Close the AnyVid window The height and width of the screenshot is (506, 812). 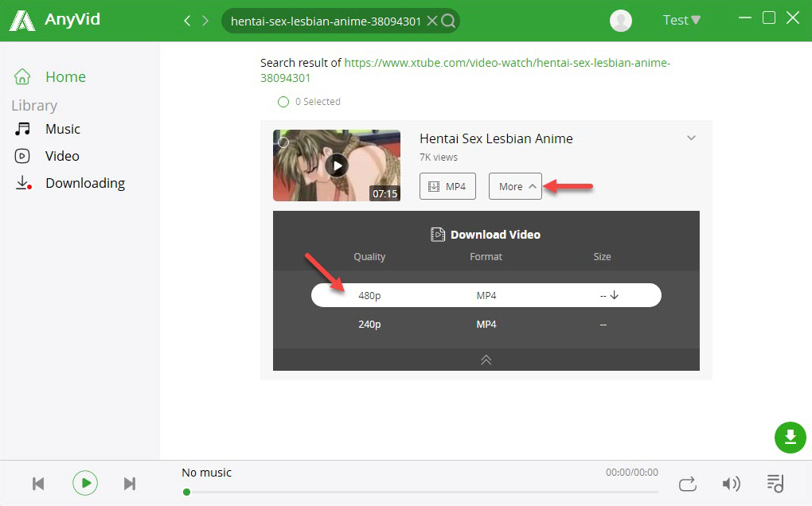(793, 18)
